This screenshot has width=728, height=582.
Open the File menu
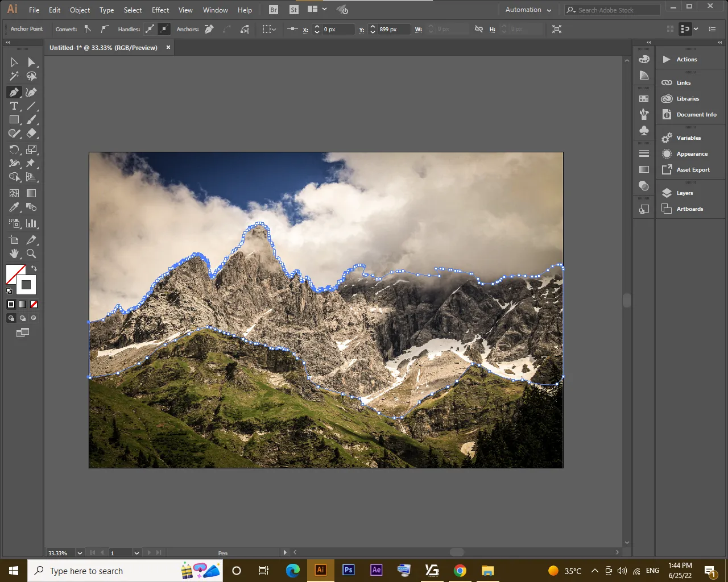(34, 10)
